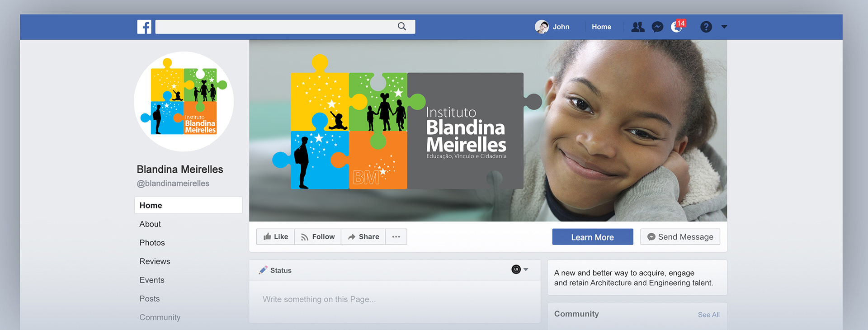Open the three-dots more options menu
Viewport: 868px width, 330px height.
(x=396, y=237)
